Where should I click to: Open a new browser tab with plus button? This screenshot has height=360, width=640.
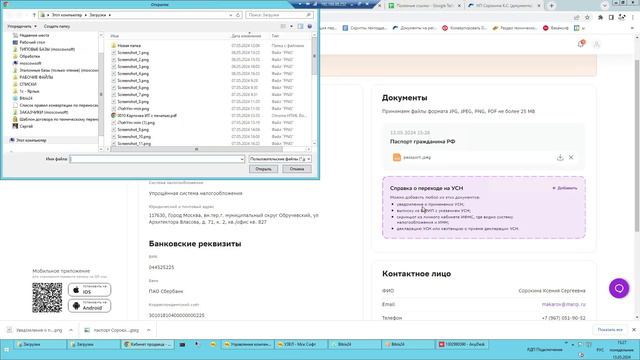point(551,6)
